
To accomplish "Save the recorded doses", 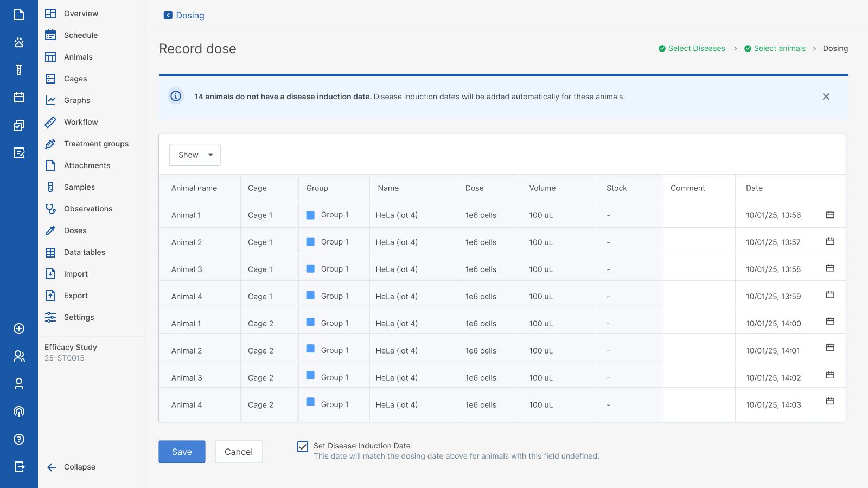I will click(x=182, y=452).
